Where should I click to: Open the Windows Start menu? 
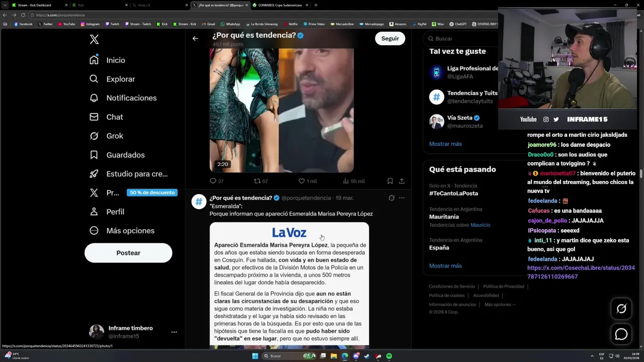[255, 356]
